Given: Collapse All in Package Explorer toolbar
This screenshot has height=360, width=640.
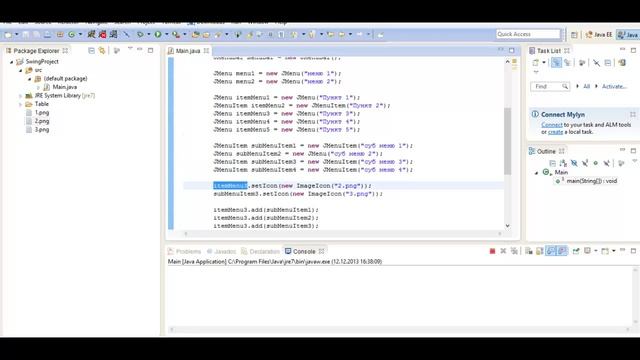Looking at the screenshot, I should pyautogui.click(x=91, y=51).
